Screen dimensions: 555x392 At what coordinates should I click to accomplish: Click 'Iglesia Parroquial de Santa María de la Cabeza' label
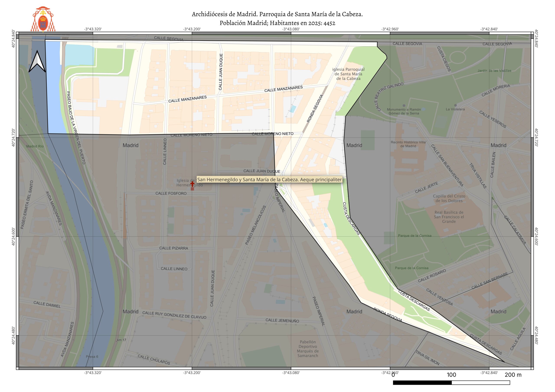pyautogui.click(x=348, y=74)
